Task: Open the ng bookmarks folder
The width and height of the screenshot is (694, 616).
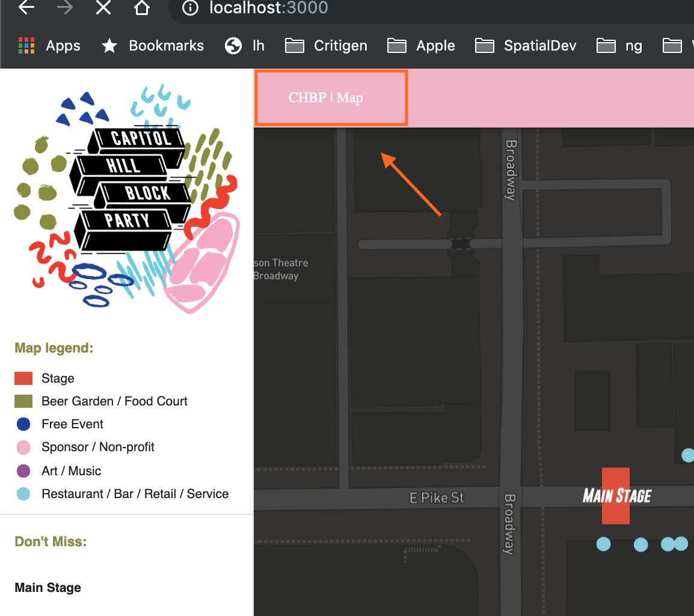Action: [619, 46]
